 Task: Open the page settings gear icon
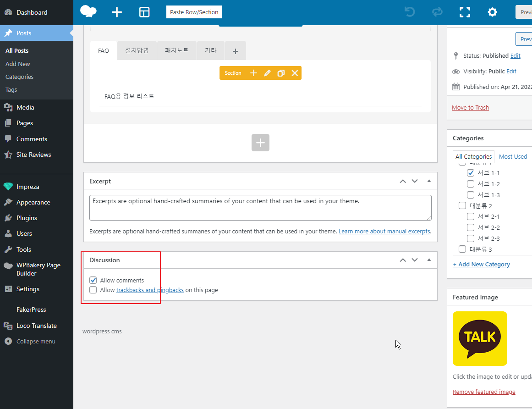[492, 12]
